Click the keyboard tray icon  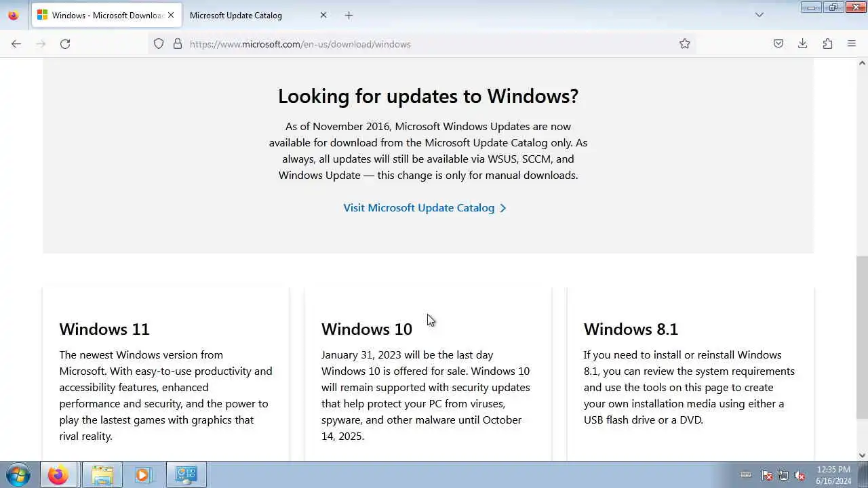[746, 475]
